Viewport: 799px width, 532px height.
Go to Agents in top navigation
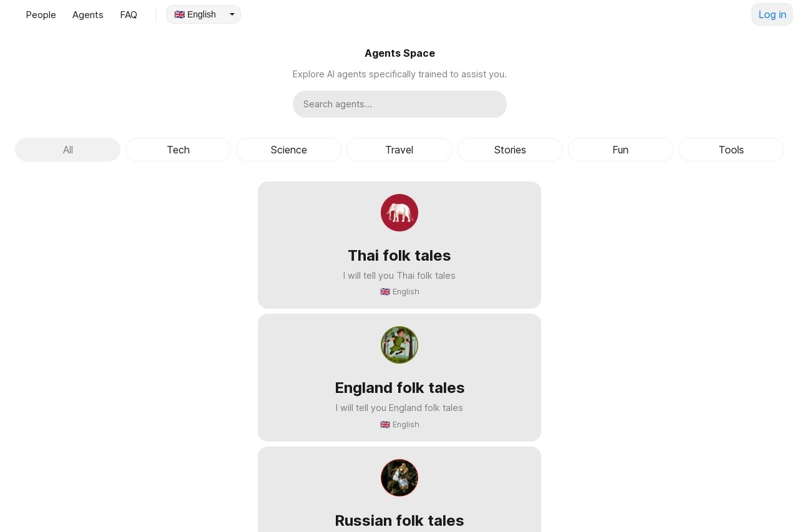pos(88,15)
